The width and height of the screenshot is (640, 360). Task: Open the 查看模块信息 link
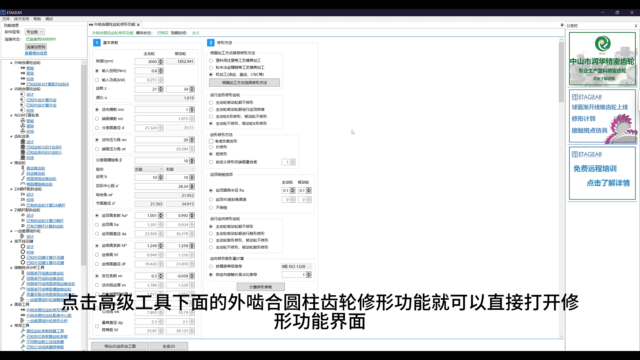(36, 53)
